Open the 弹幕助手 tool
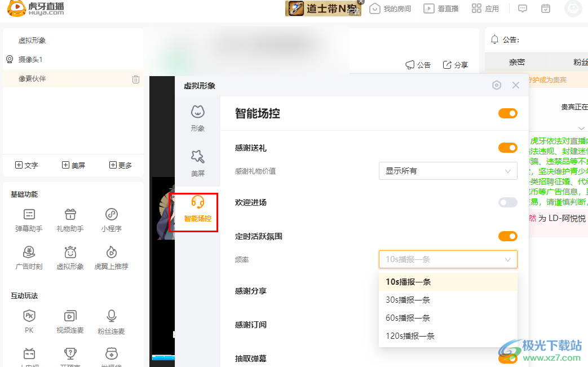Image resolution: width=588 pixels, height=367 pixels. pyautogui.click(x=29, y=220)
